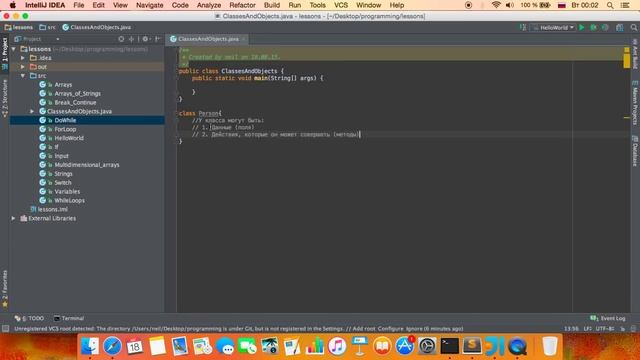Click tool windows quick access status icon
This screenshot has width=640, height=360.
tap(5, 329)
